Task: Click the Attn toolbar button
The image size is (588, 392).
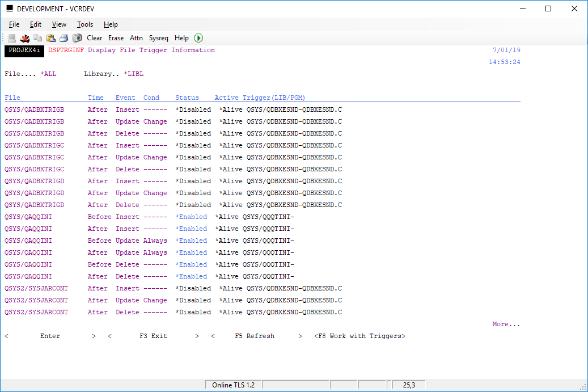Action: pyautogui.click(x=136, y=38)
